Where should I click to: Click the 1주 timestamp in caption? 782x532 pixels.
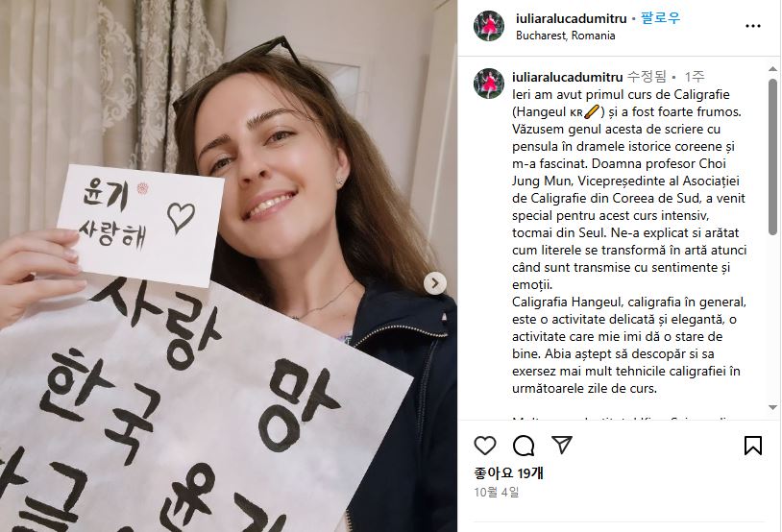click(x=695, y=77)
